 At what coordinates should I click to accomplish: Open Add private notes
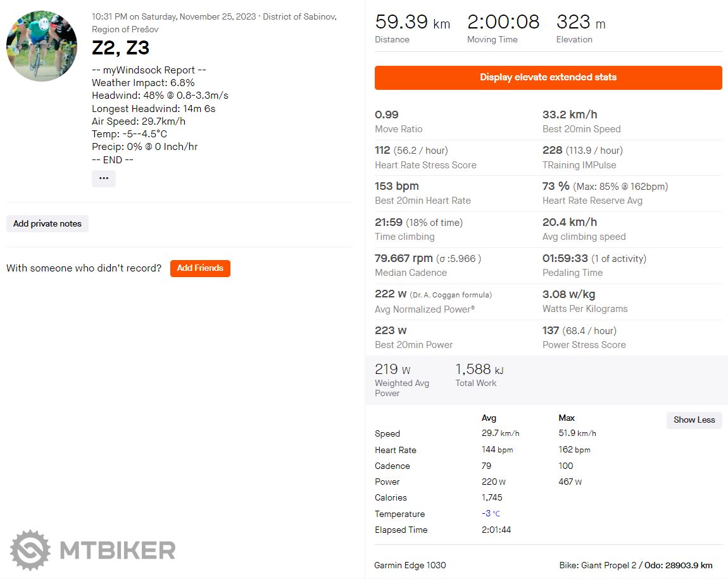pos(47,223)
